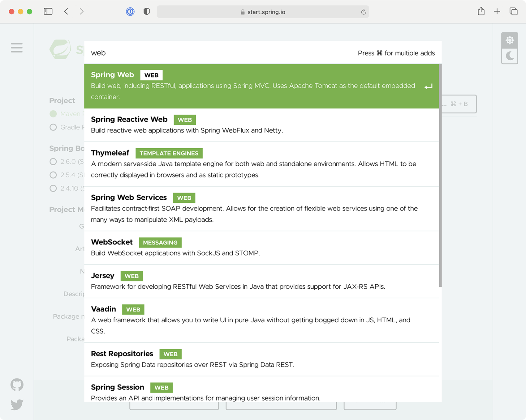Click the MESSAGING tag on WebSocket
Viewport: 526px width, 420px height.
(160, 243)
